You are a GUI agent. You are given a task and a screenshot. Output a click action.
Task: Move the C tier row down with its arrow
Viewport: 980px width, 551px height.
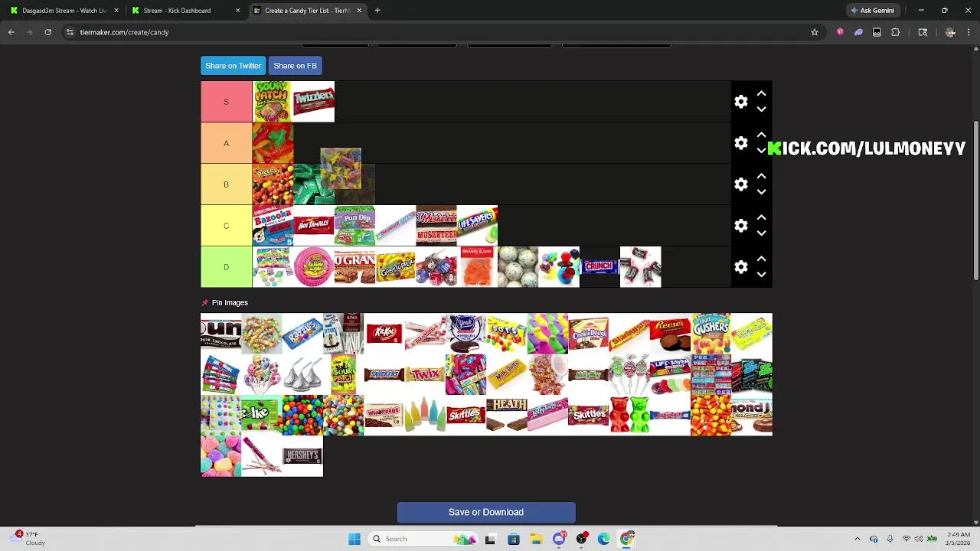click(x=761, y=233)
